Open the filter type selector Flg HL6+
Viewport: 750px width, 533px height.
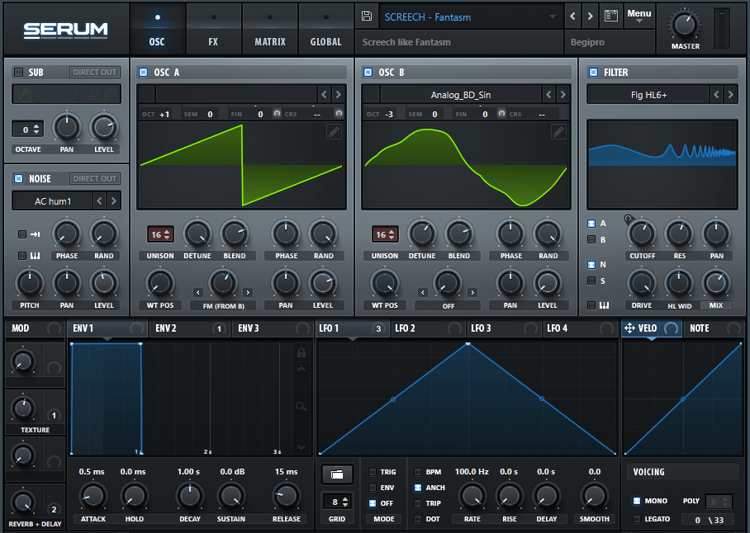click(x=648, y=95)
